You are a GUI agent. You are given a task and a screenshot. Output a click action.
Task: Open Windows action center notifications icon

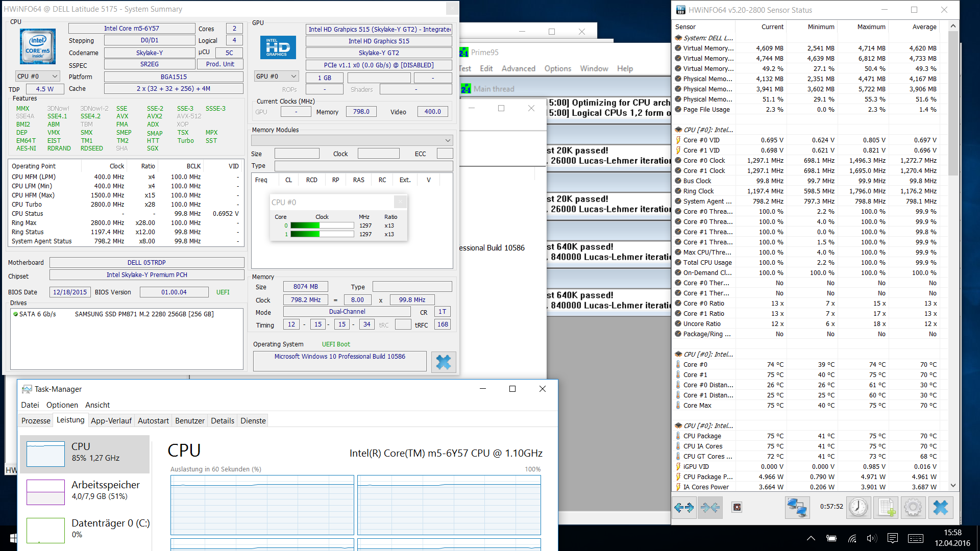coord(893,538)
